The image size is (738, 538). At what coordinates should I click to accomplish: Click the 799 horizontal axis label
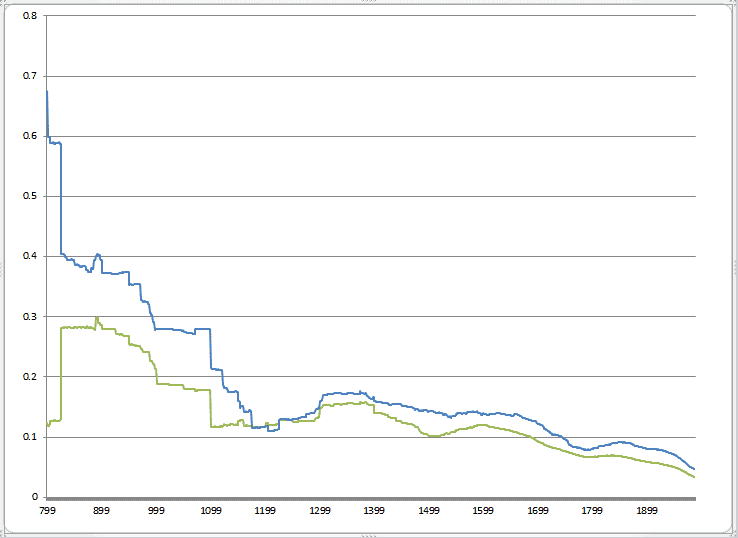click(x=47, y=511)
